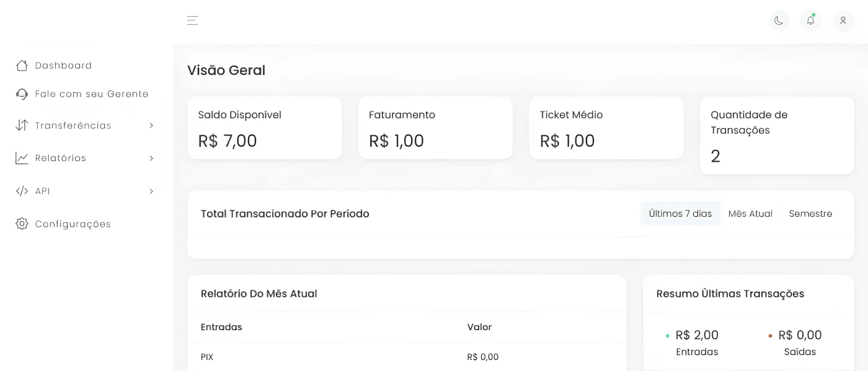
Task: Expand the Relatórios submenu chevron
Action: point(151,158)
